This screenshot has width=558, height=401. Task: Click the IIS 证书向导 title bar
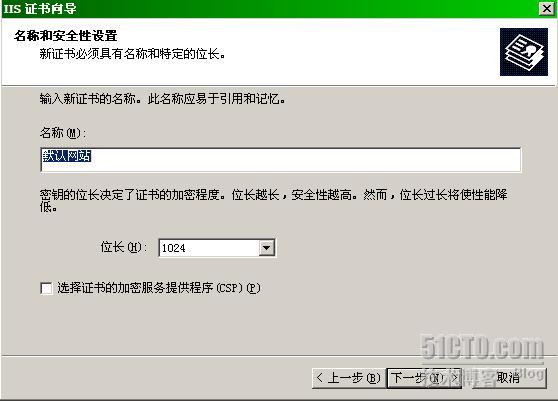coord(270,9)
